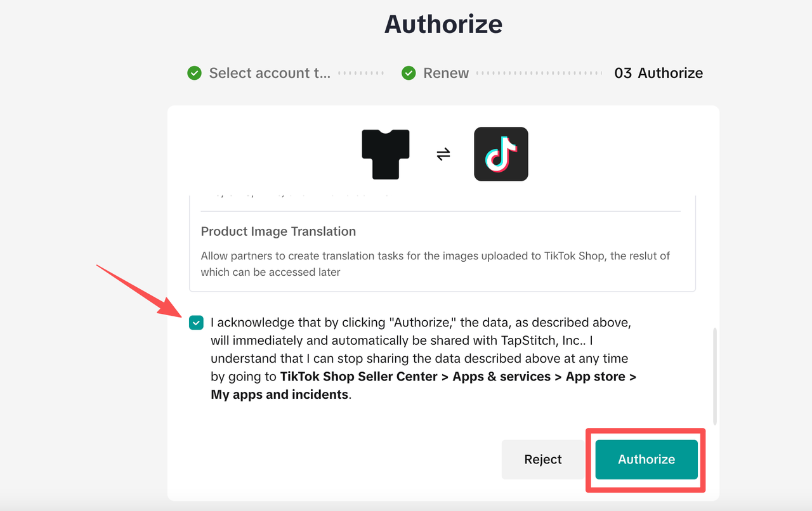Click the Authorize page title
The height and width of the screenshot is (511, 812).
click(443, 24)
